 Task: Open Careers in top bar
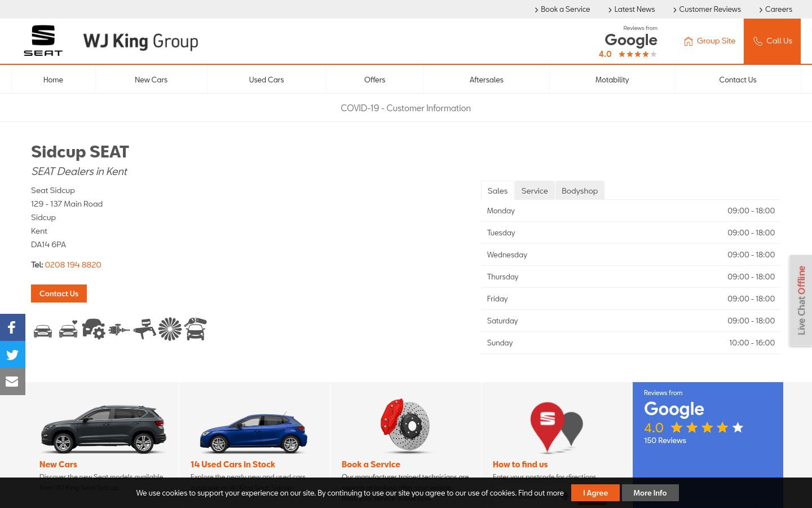pos(775,9)
